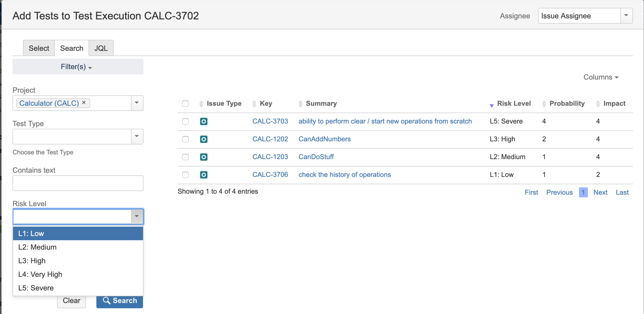
Task: Go to Next page link
Action: (x=600, y=192)
